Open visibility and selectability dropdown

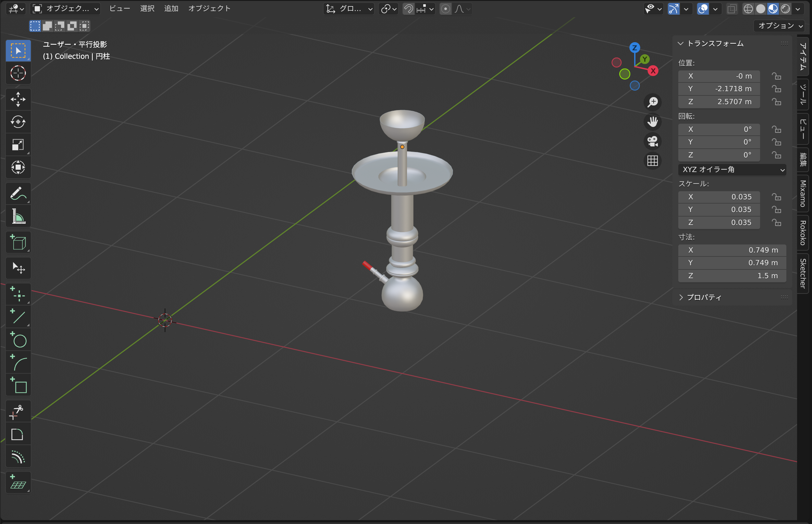pos(653,9)
